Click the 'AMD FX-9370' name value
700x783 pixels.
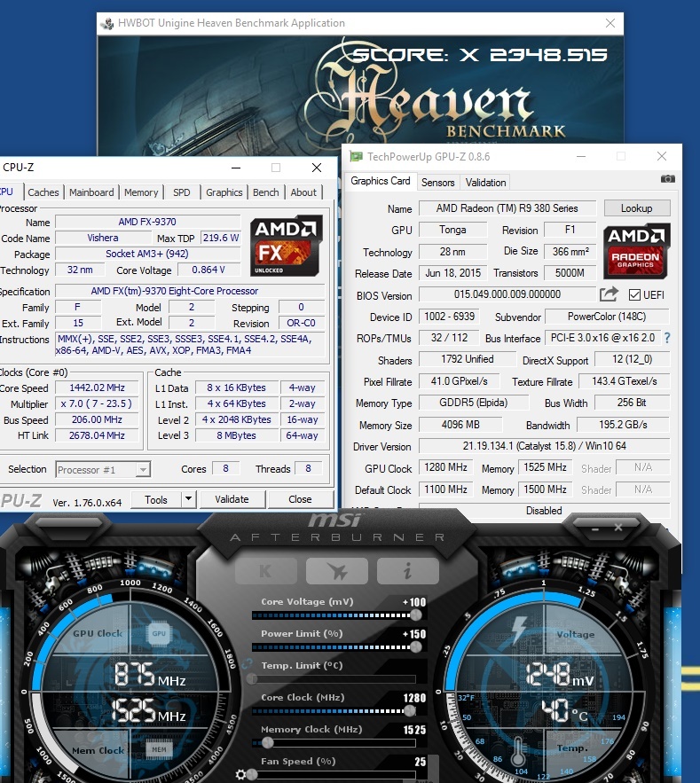click(147, 222)
